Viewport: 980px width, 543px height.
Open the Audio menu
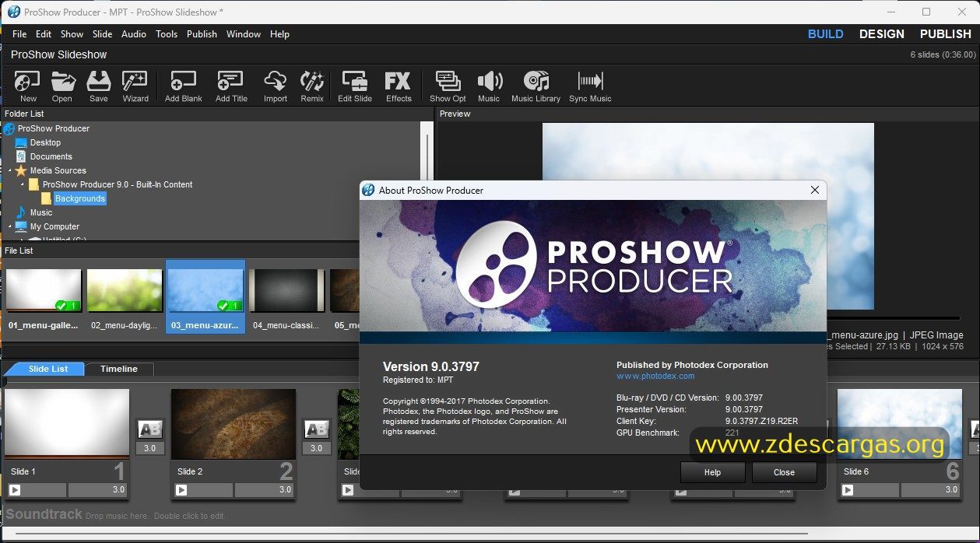(134, 34)
